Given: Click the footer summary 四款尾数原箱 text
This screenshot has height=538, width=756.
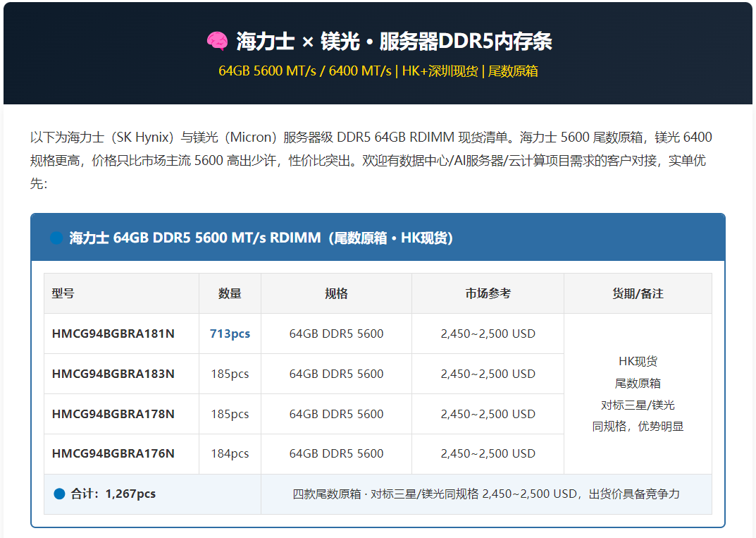Looking at the screenshot, I should click(486, 494).
